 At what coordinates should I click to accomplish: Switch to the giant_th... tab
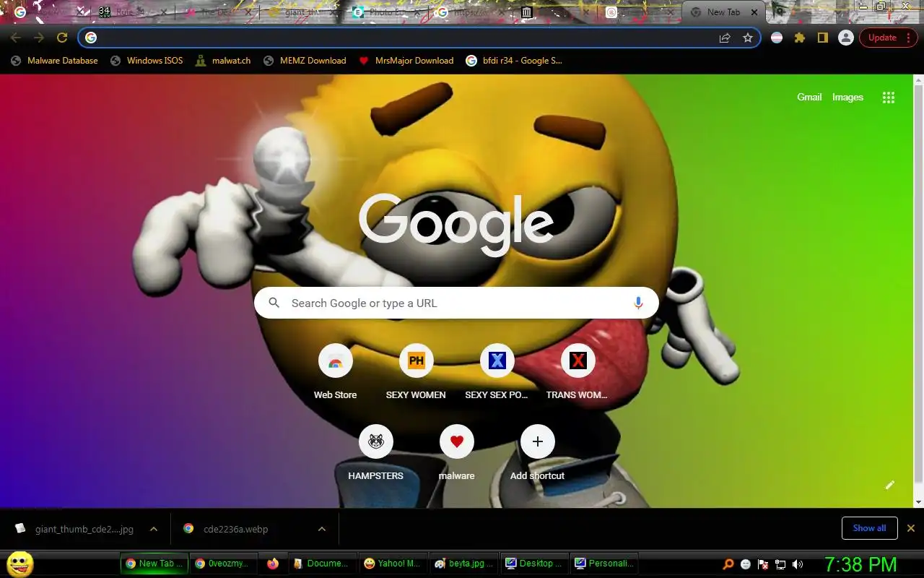click(302, 12)
